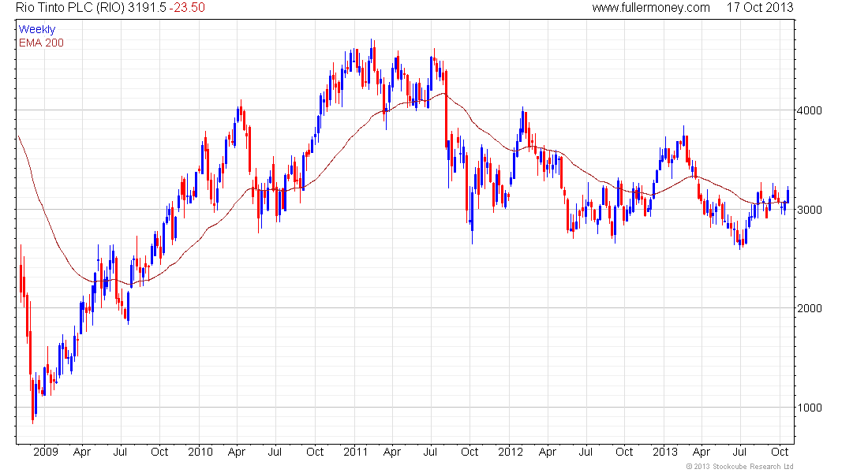Click the 'Jul' label following 2012
The width and height of the screenshot is (868, 473).
pos(586,452)
